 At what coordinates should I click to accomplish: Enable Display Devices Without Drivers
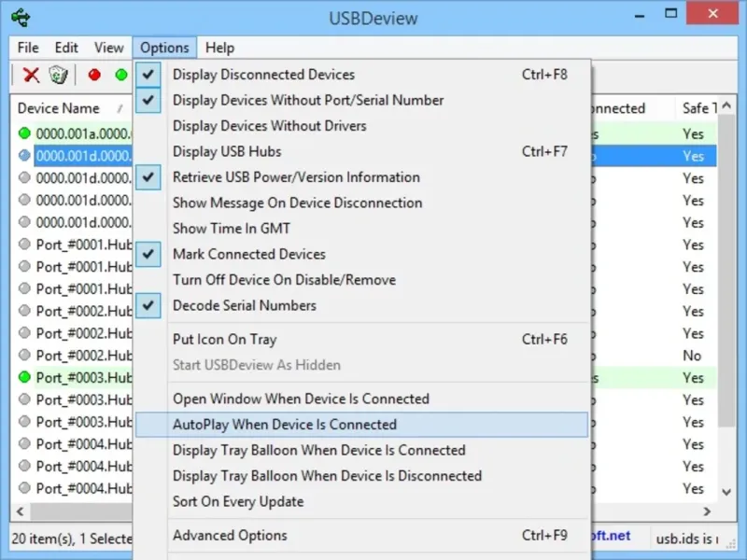tap(361, 126)
